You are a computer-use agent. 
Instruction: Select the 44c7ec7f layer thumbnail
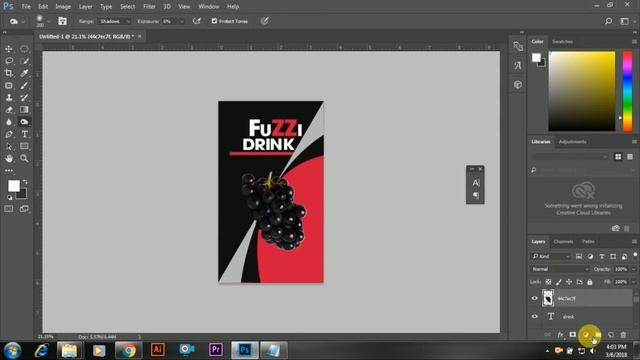(548, 298)
